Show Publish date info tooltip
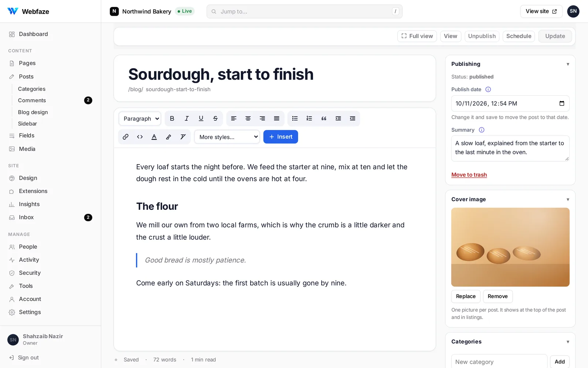 coord(488,89)
